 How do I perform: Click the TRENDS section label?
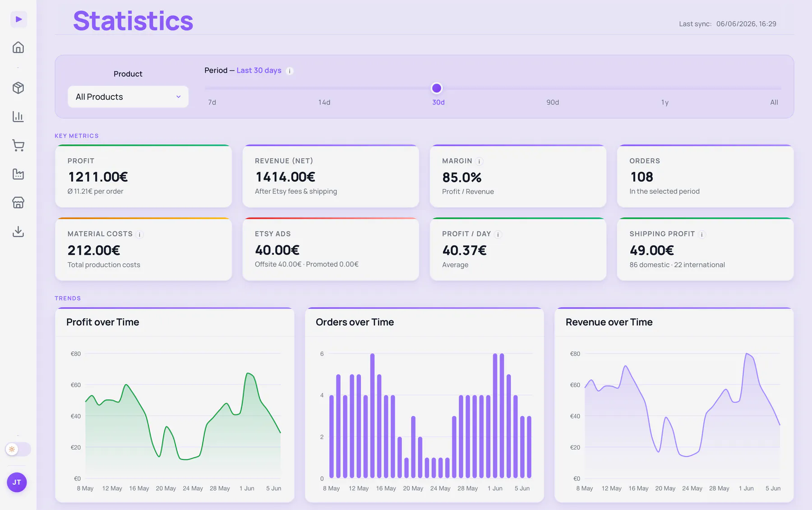click(68, 298)
